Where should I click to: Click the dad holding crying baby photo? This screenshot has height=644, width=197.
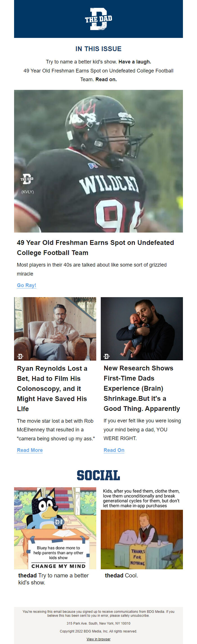pyautogui.click(x=142, y=329)
